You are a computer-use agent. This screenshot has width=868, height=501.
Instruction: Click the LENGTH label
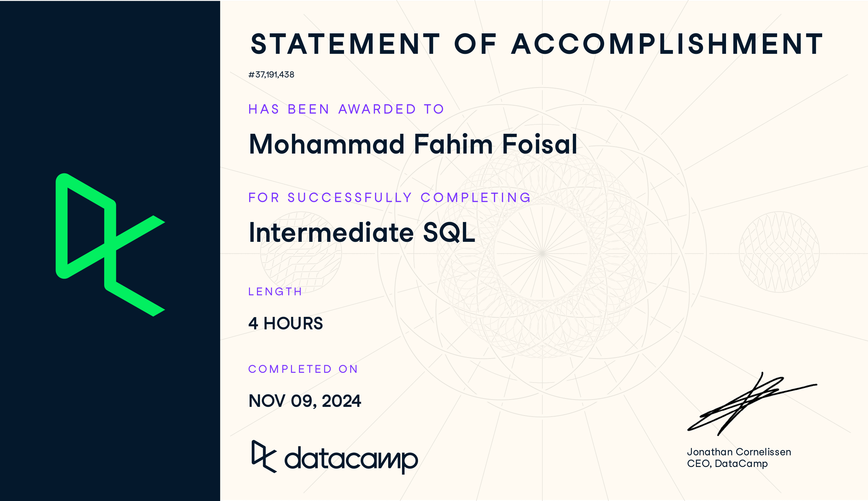[275, 291]
